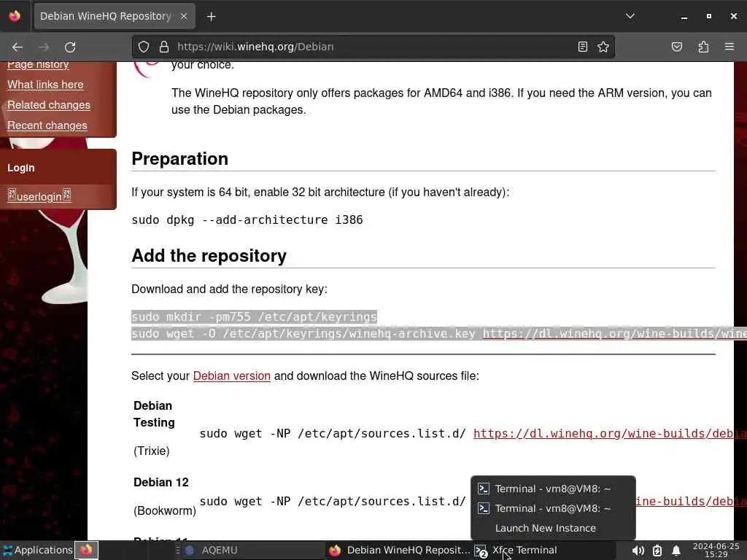This screenshot has height=560, width=747.
Task: Click the Debian 12 row label
Action: [x=161, y=483]
